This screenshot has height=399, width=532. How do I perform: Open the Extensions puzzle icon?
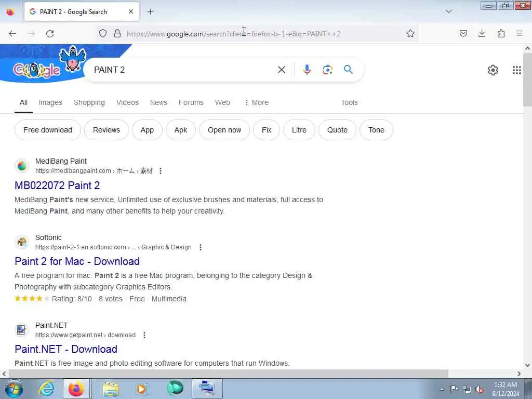(501, 34)
